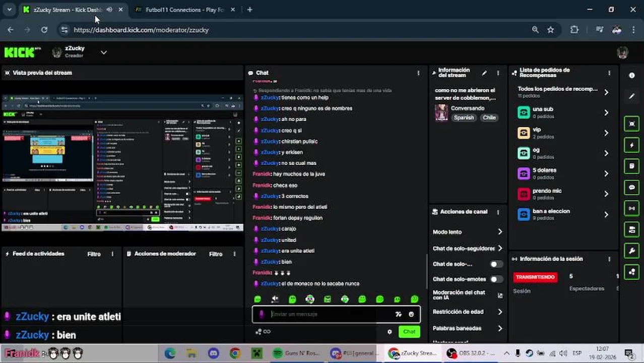Toggle the Chat de solo-... switch

[x=496, y=264]
